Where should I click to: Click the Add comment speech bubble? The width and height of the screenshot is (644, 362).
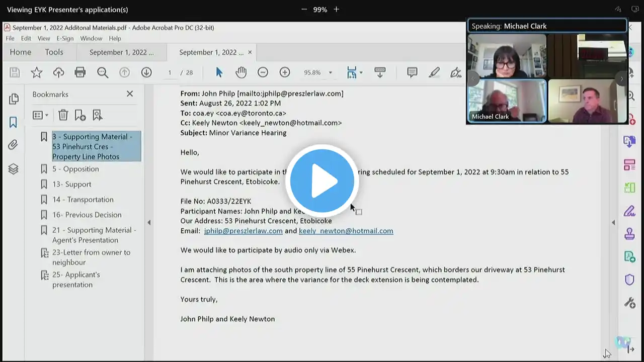click(412, 72)
